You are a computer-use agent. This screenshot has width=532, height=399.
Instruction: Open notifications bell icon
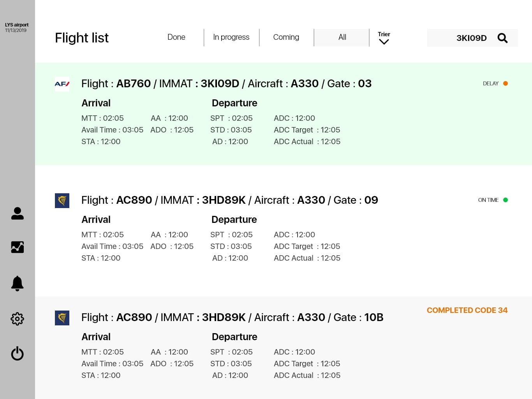point(18,283)
